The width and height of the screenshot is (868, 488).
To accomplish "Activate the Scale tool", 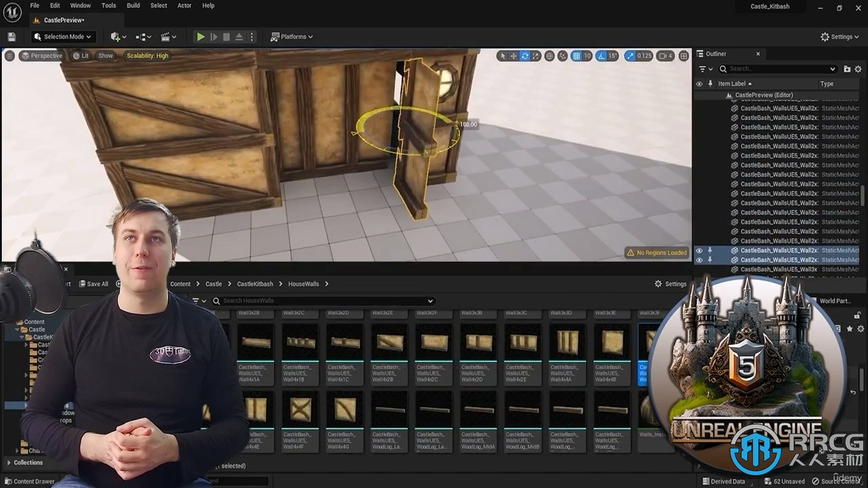I will click(536, 56).
